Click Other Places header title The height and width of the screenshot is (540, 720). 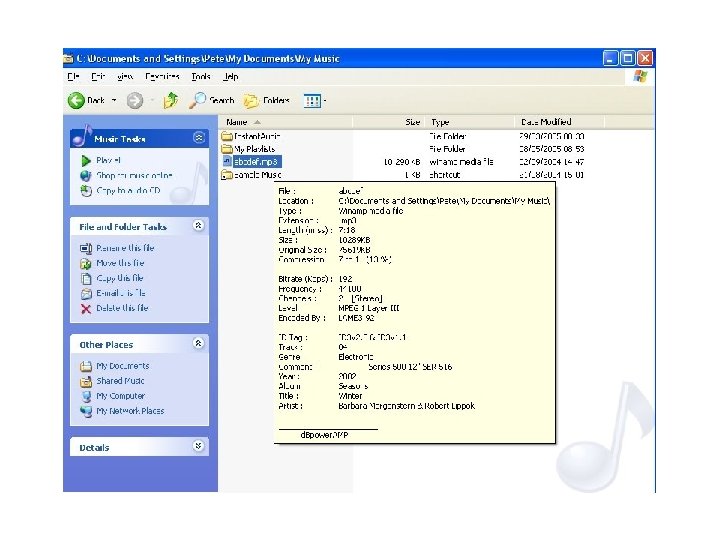pyautogui.click(x=106, y=345)
